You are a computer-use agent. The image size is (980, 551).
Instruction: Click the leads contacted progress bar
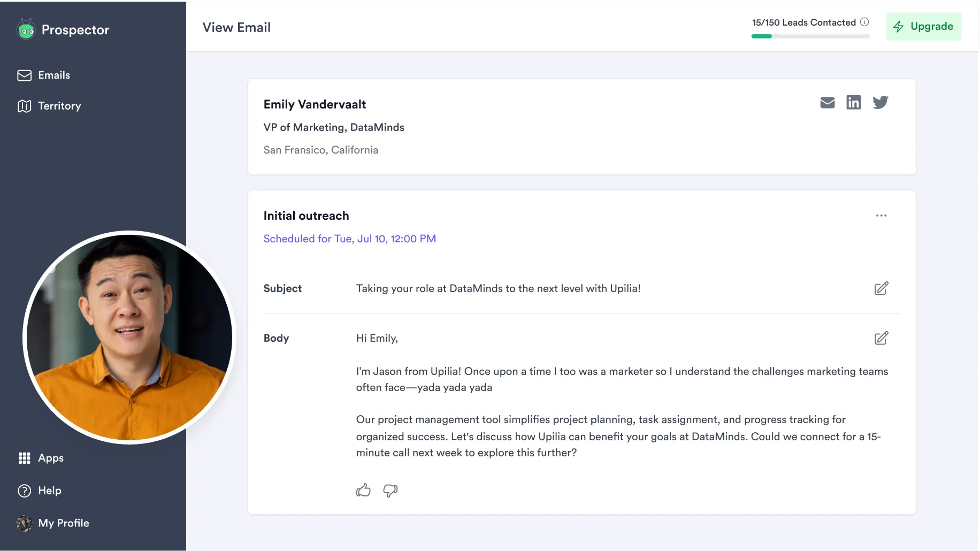click(810, 36)
